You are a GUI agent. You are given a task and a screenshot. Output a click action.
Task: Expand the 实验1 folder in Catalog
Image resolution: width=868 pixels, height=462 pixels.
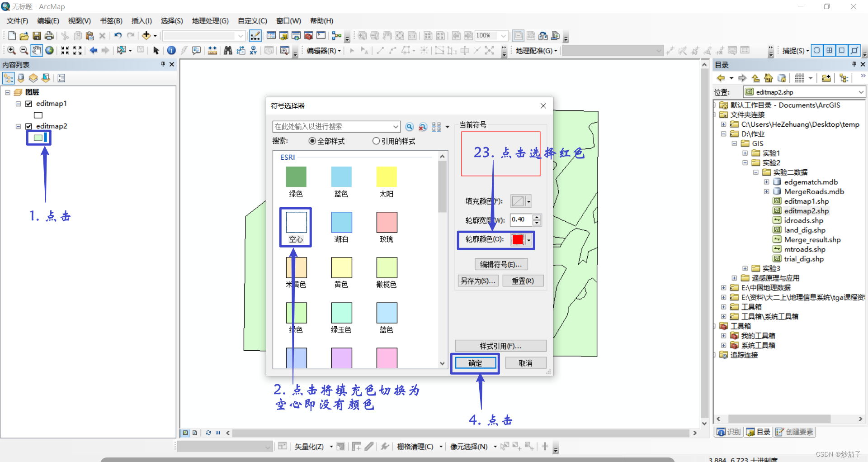tap(745, 153)
